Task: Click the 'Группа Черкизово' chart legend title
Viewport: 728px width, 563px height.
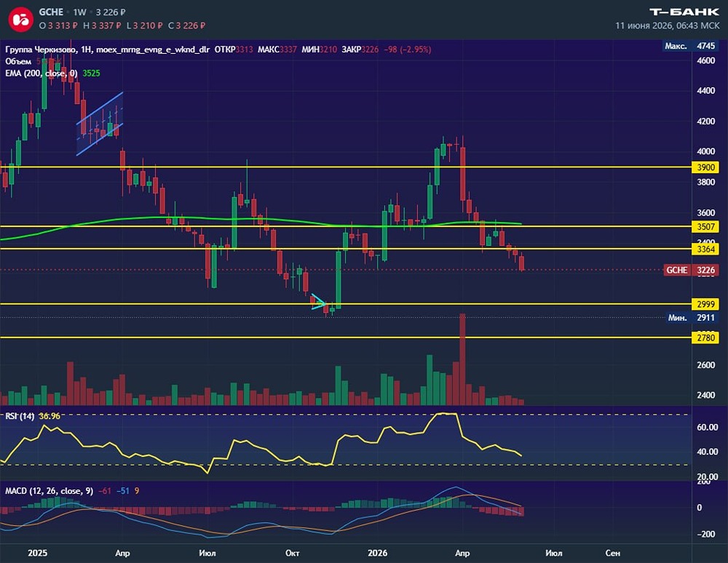Action: (40, 49)
